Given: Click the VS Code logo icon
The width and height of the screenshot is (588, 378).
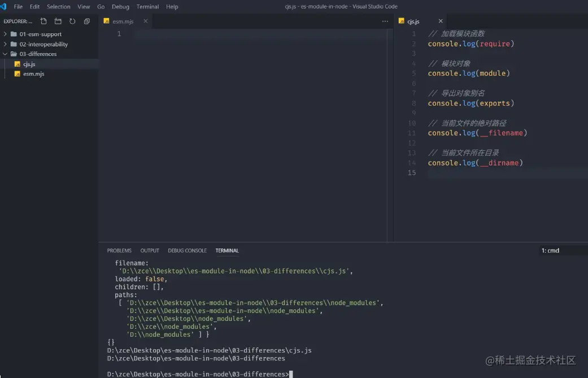Looking at the screenshot, I should (x=3, y=6).
